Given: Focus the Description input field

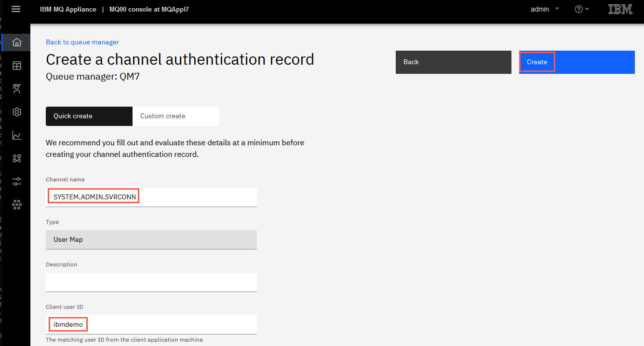Looking at the screenshot, I should (151, 282).
